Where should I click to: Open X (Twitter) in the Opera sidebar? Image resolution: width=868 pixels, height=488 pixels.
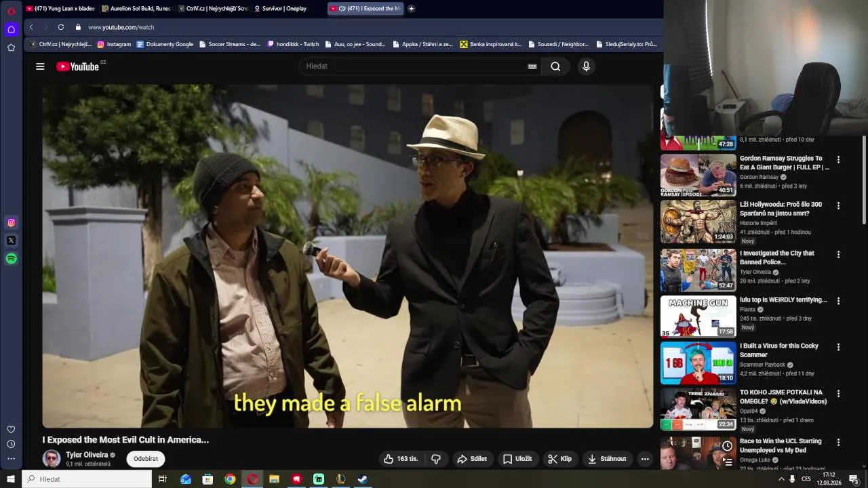tap(11, 241)
